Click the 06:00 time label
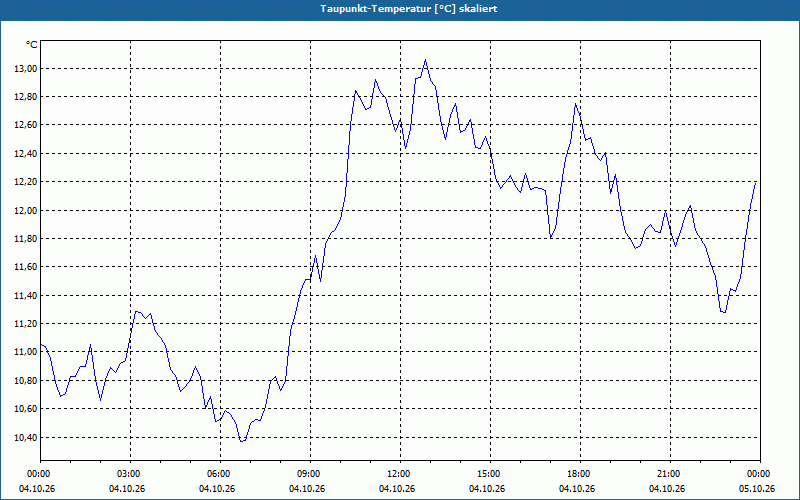 [220, 474]
